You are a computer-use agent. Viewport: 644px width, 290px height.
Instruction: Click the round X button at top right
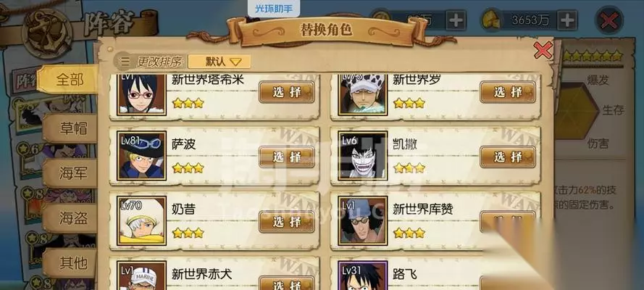coord(609,20)
